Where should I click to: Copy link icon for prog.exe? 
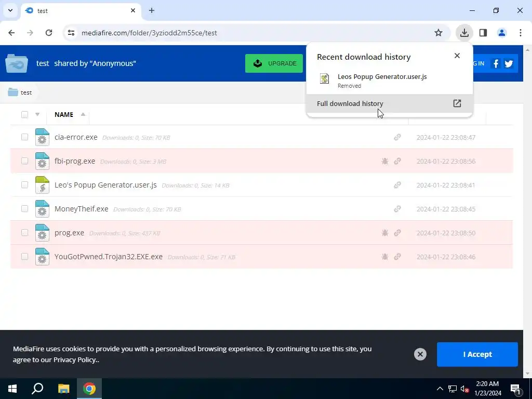(397, 233)
